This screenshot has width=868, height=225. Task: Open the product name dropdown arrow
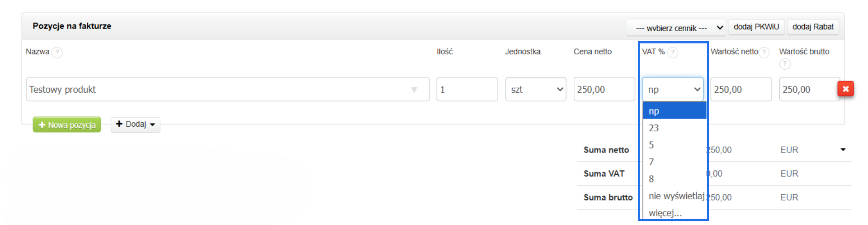414,90
